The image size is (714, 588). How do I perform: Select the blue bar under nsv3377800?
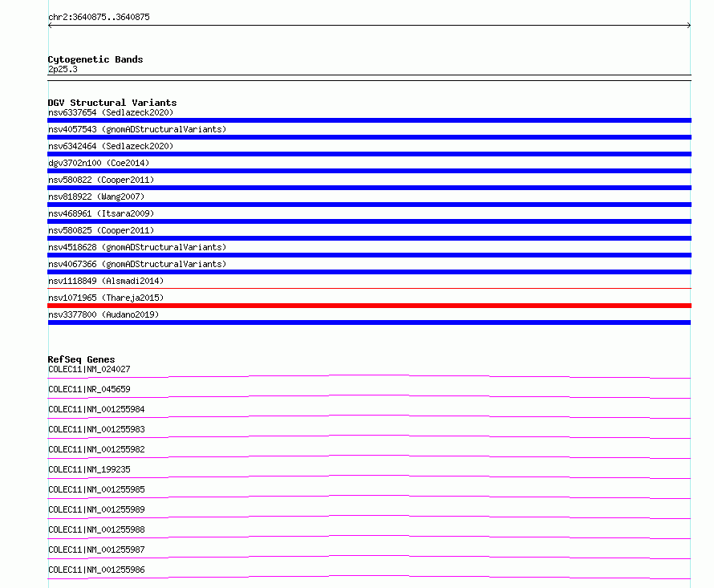coord(369,322)
